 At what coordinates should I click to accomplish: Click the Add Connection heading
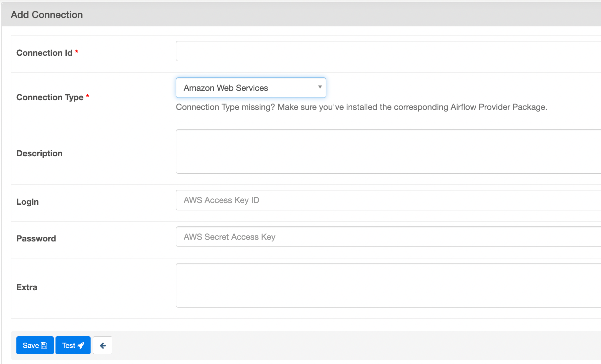[47, 15]
